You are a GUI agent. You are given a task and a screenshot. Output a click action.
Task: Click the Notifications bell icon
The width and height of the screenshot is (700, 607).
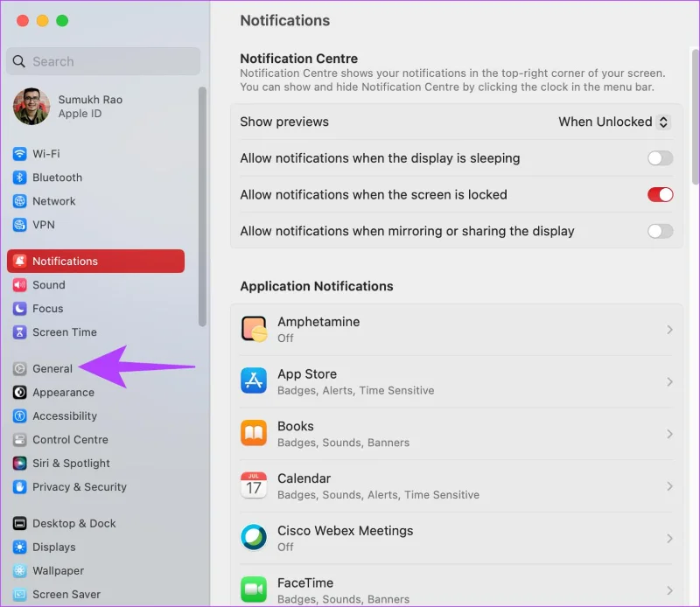pos(19,262)
